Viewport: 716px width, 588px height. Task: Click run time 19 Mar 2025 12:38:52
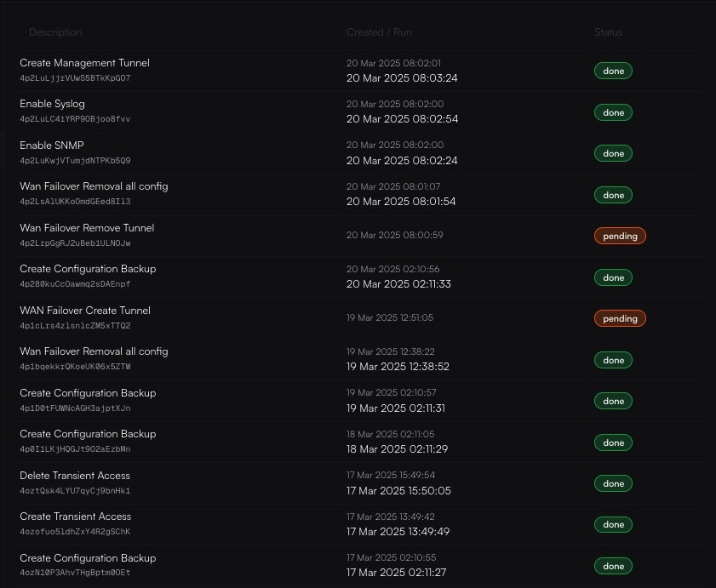[x=398, y=367]
